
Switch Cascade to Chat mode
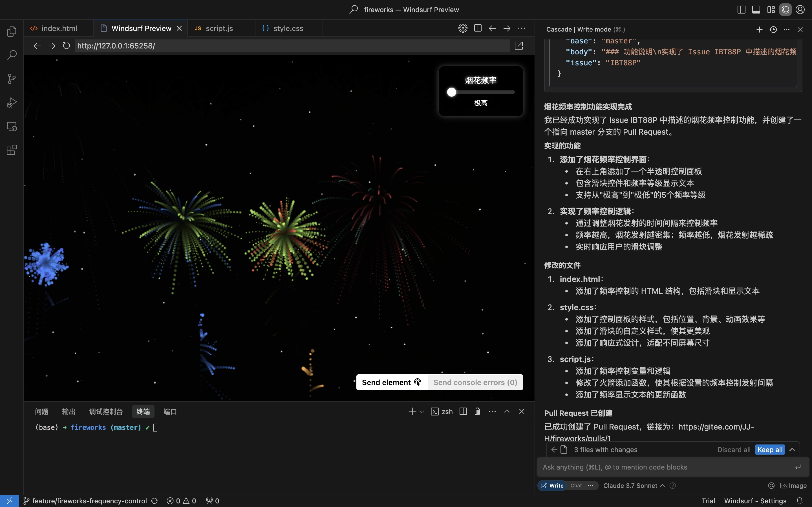tap(576, 486)
